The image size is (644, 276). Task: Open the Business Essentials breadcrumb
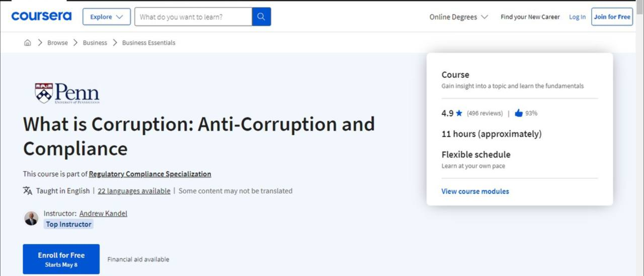pos(149,43)
